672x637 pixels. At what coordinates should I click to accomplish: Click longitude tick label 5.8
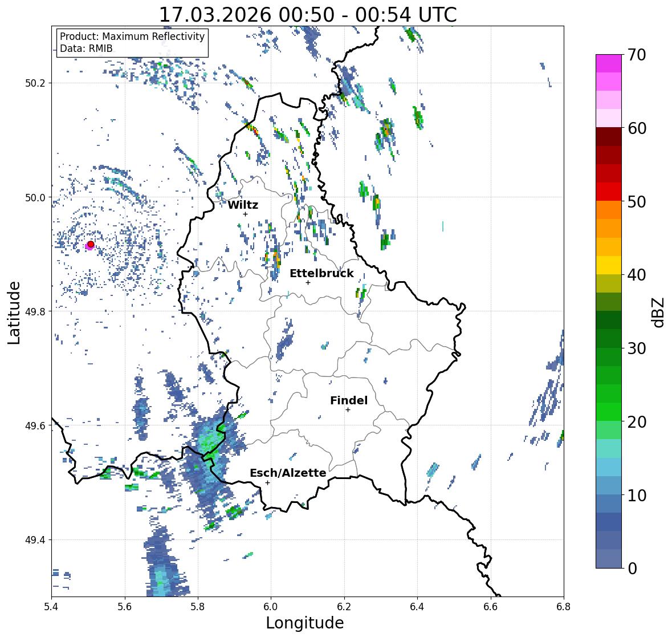click(198, 606)
